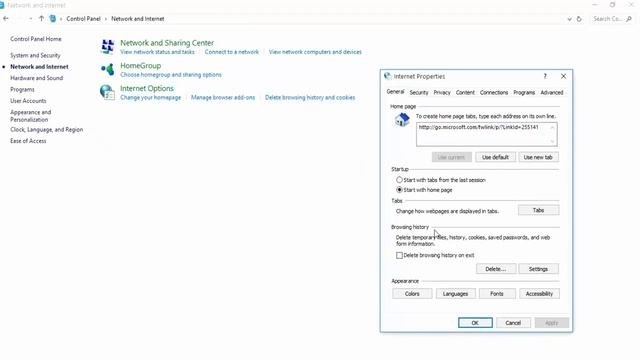Click the Control Panel address bar icon
Viewport: 640px width, 360px height.
coord(53,19)
